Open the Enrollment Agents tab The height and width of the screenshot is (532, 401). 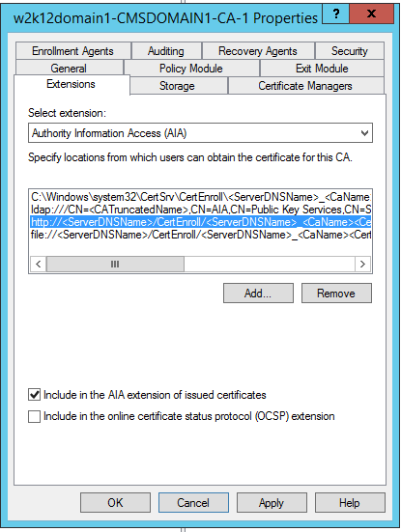coord(72,51)
